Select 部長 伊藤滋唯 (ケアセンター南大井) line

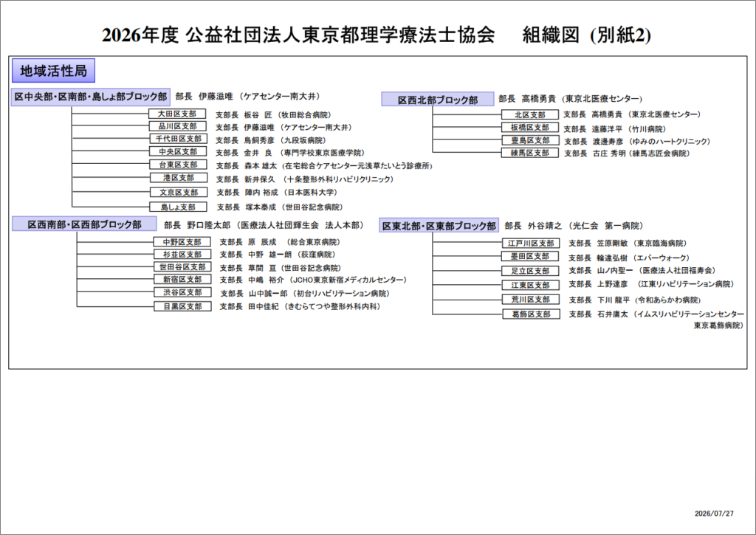[248, 97]
